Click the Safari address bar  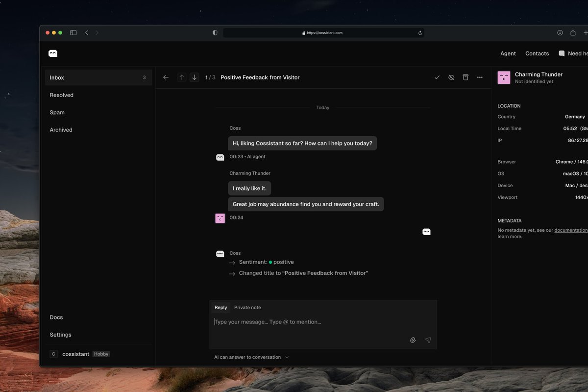pyautogui.click(x=323, y=33)
